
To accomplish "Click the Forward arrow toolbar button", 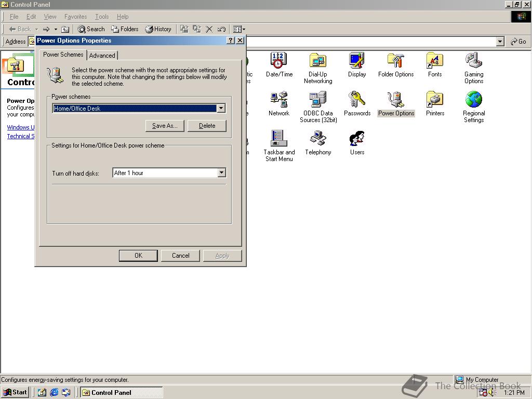I will [x=46, y=29].
